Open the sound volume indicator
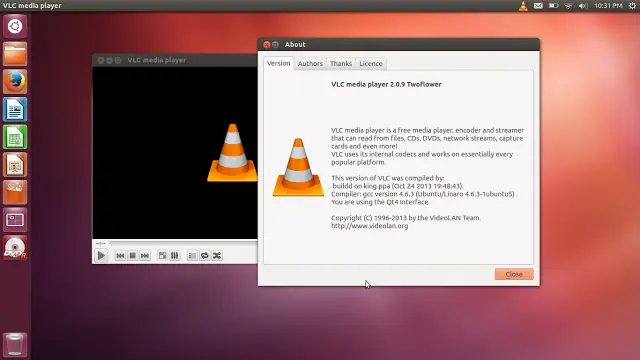Viewport: 640px width, 360px height. 583,6
